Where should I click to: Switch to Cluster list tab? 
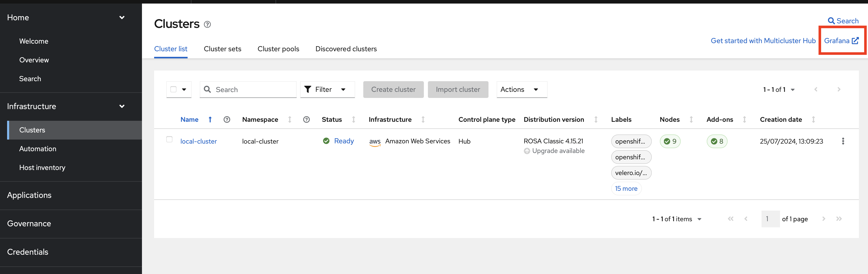pyautogui.click(x=171, y=49)
